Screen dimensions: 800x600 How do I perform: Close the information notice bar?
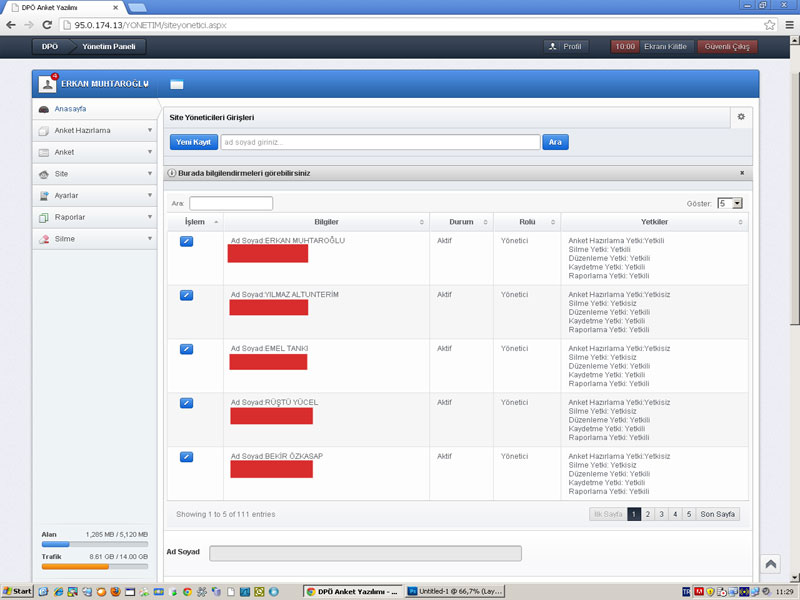click(x=742, y=173)
